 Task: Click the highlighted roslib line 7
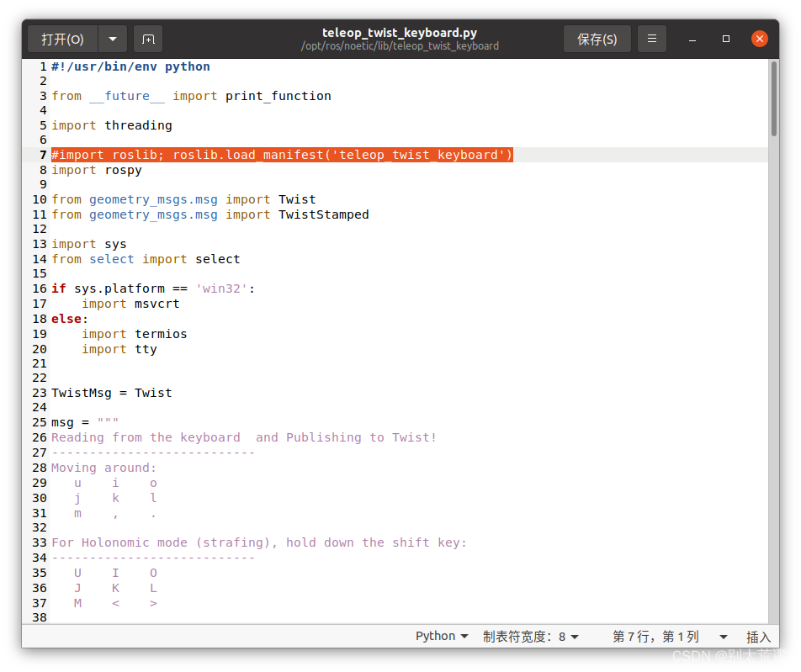pyautogui.click(x=282, y=155)
